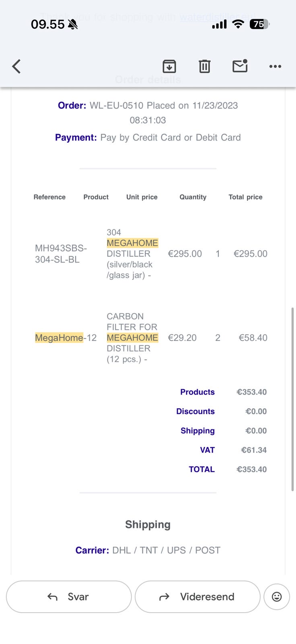Tap the Wi-Fi status icon
This screenshot has width=296, height=644.
238,24
